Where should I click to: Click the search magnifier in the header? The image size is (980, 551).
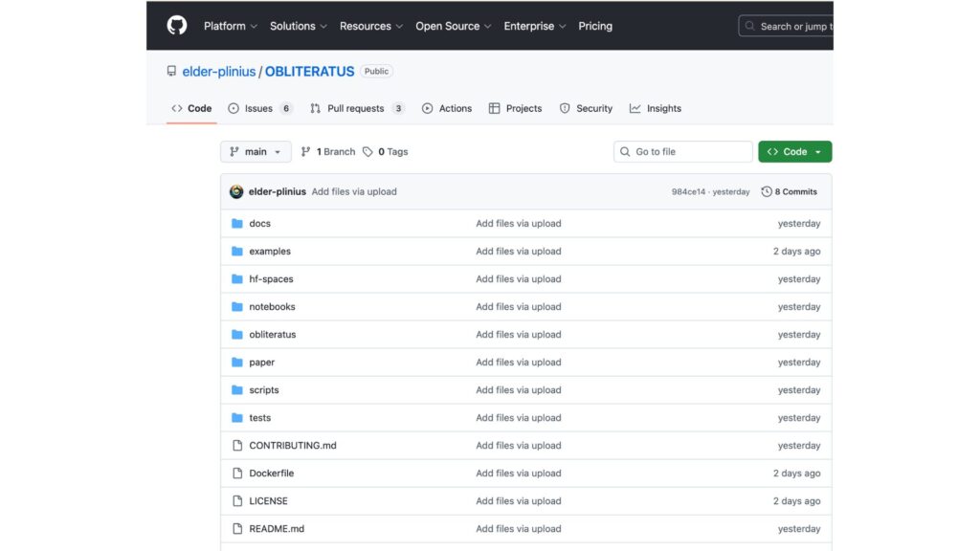(x=749, y=26)
